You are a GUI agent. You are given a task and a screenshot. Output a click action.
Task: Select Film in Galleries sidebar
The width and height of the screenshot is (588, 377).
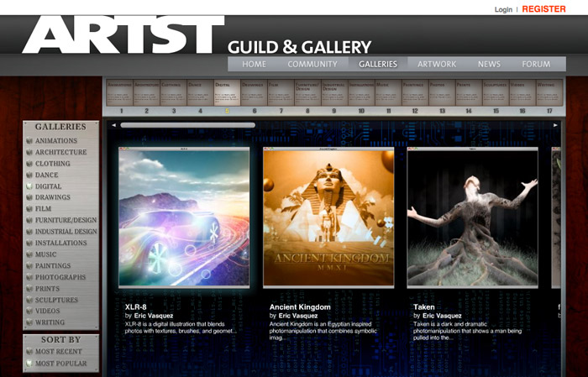[43, 208]
